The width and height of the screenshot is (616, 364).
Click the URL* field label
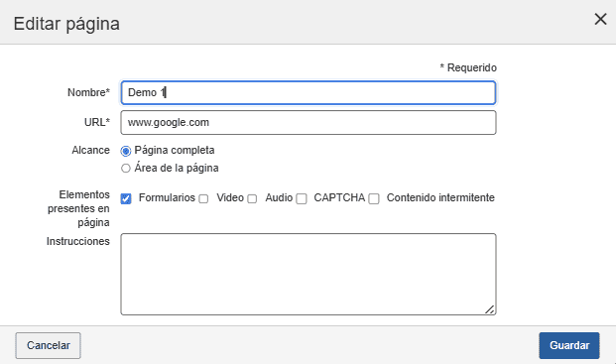[x=97, y=123]
